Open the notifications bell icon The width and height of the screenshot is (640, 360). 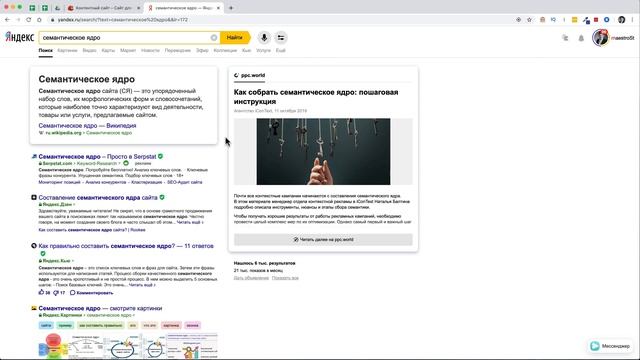[581, 38]
